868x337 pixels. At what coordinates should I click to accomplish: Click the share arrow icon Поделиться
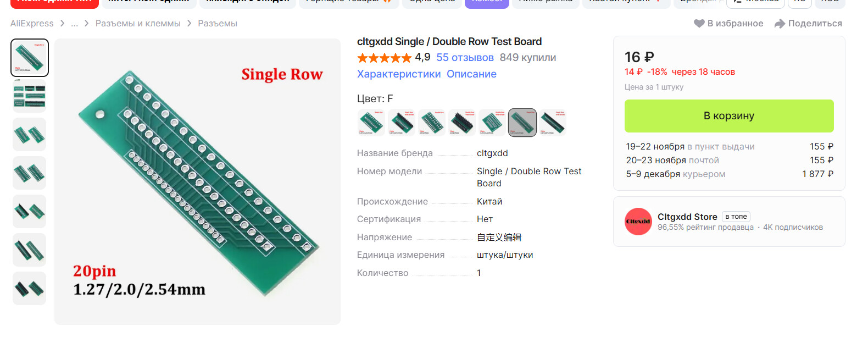click(780, 24)
